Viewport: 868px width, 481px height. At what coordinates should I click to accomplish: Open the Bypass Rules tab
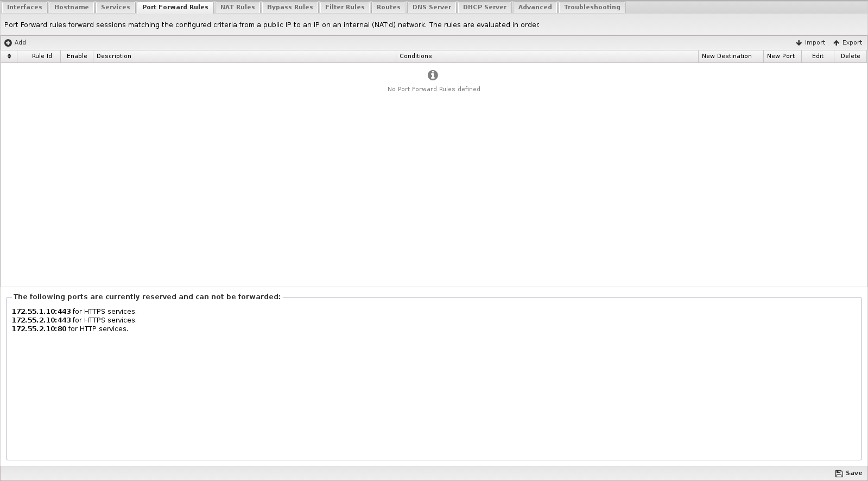pos(290,7)
